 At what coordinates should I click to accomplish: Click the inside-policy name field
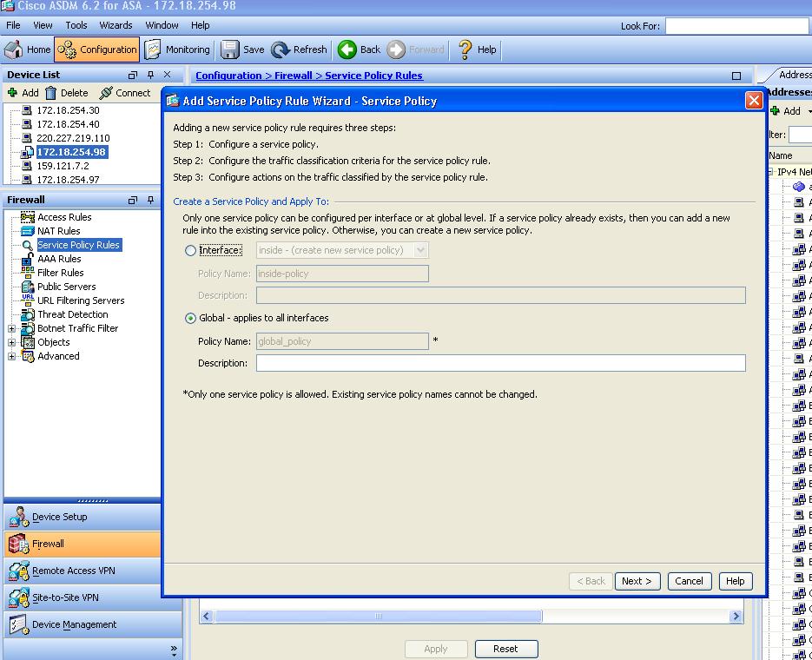pyautogui.click(x=342, y=274)
